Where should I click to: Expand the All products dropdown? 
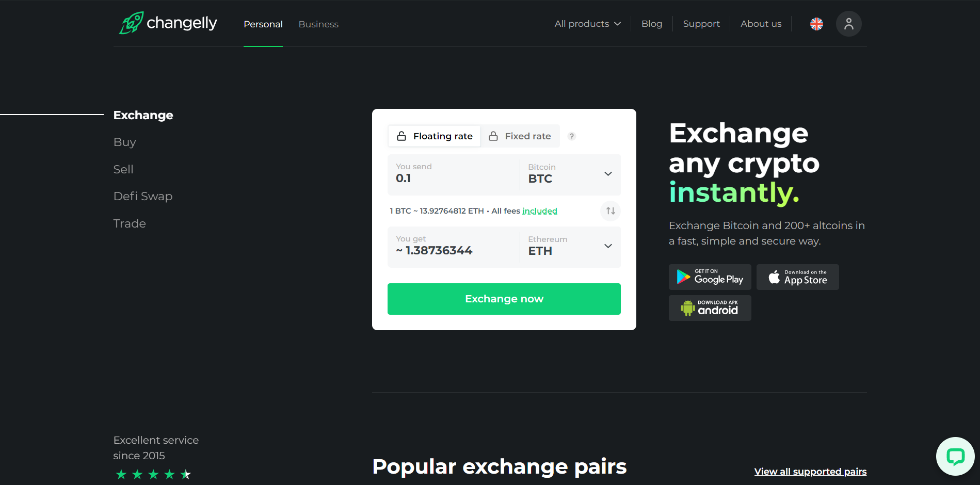click(588, 24)
